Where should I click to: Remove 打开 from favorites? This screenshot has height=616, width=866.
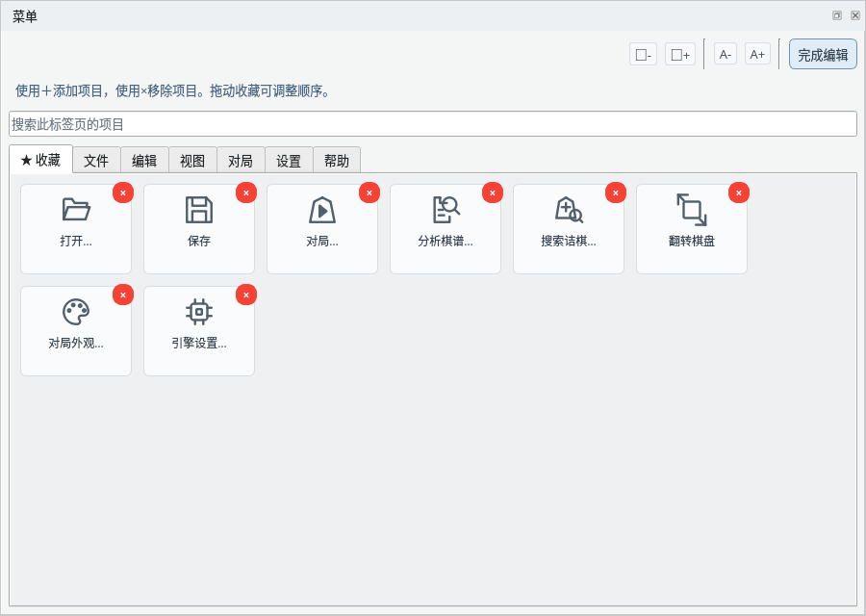pos(123,192)
